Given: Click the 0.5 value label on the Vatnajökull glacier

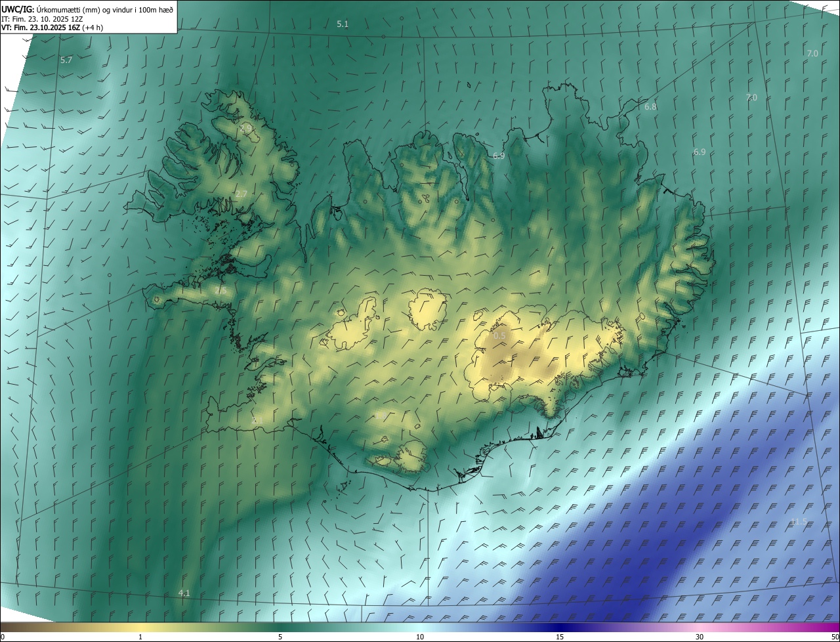Looking at the screenshot, I should (x=499, y=336).
